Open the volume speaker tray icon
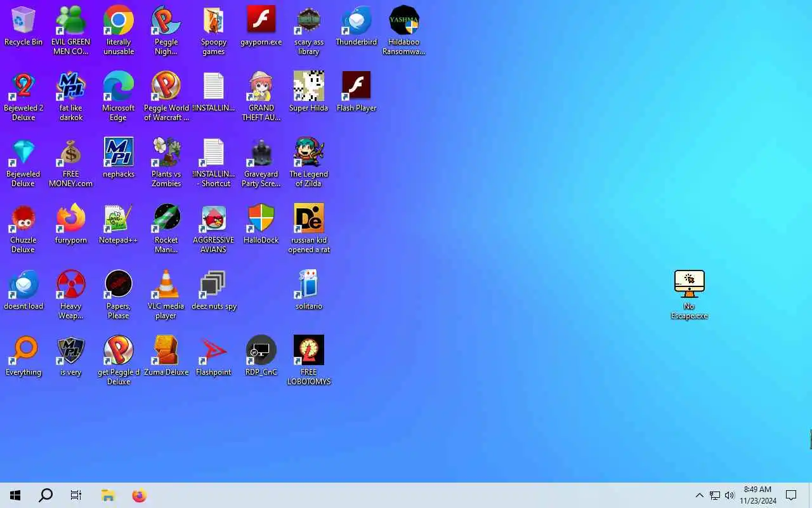The width and height of the screenshot is (812, 508). point(730,495)
